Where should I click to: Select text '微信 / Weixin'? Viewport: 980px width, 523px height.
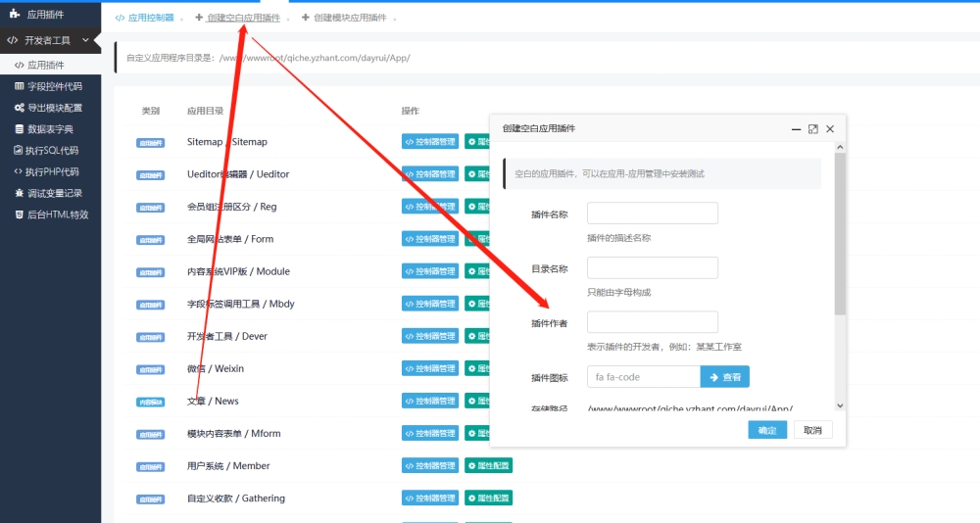[x=216, y=368]
